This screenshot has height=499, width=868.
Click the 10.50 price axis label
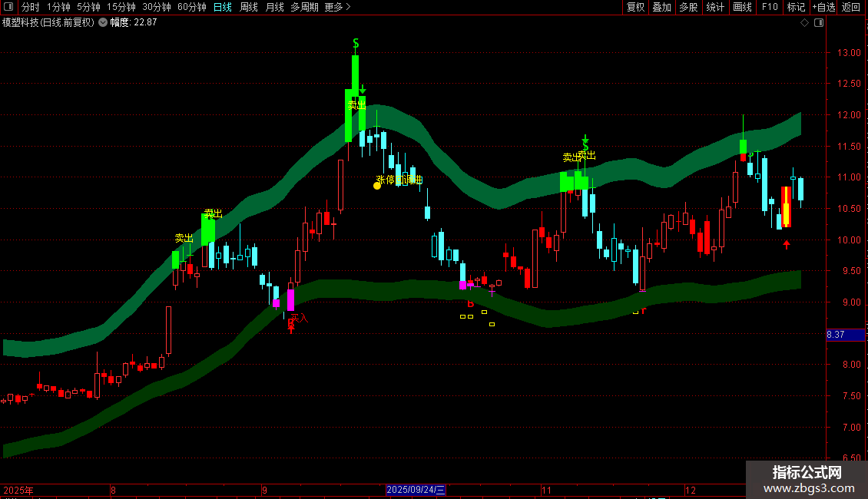pos(849,209)
